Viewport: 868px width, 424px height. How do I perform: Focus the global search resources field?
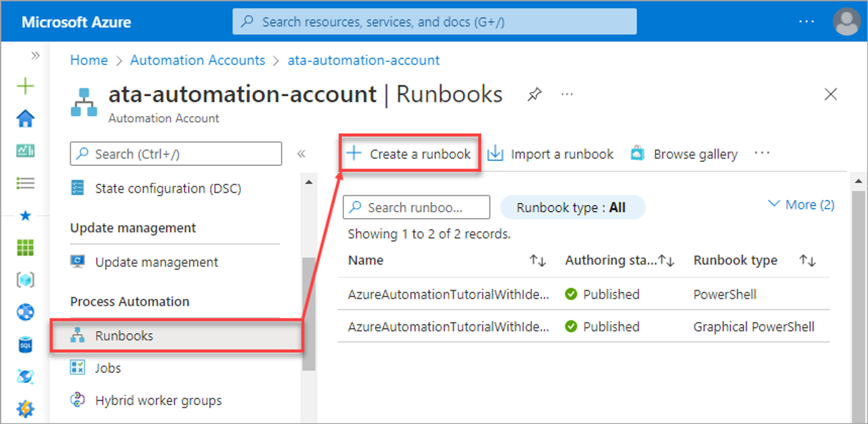click(x=434, y=22)
